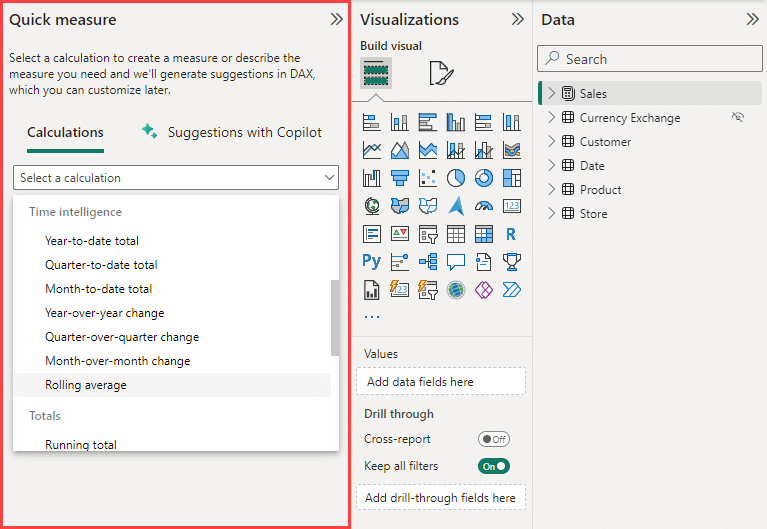Select the Power Automate visual
The height and width of the screenshot is (529, 767).
point(512,290)
